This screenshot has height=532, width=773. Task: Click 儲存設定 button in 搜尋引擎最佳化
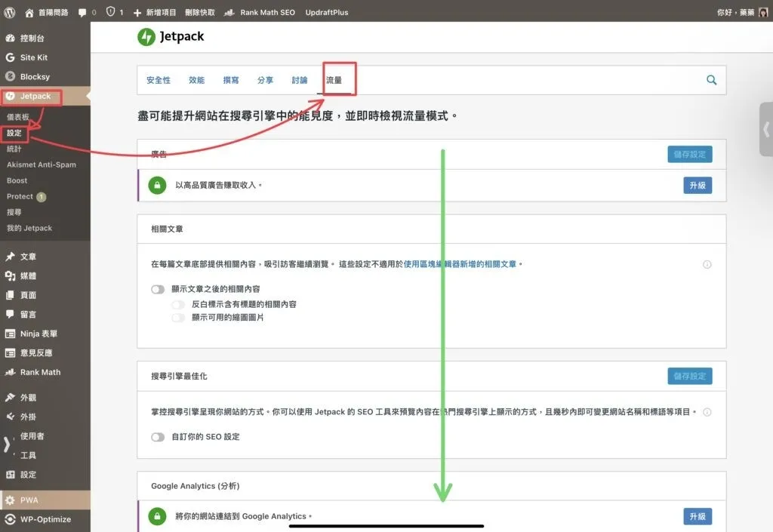point(689,376)
